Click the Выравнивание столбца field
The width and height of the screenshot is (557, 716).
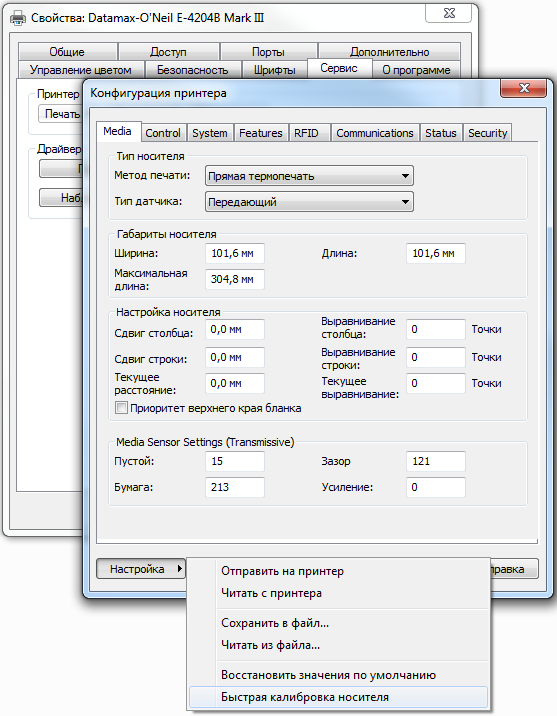(x=436, y=329)
